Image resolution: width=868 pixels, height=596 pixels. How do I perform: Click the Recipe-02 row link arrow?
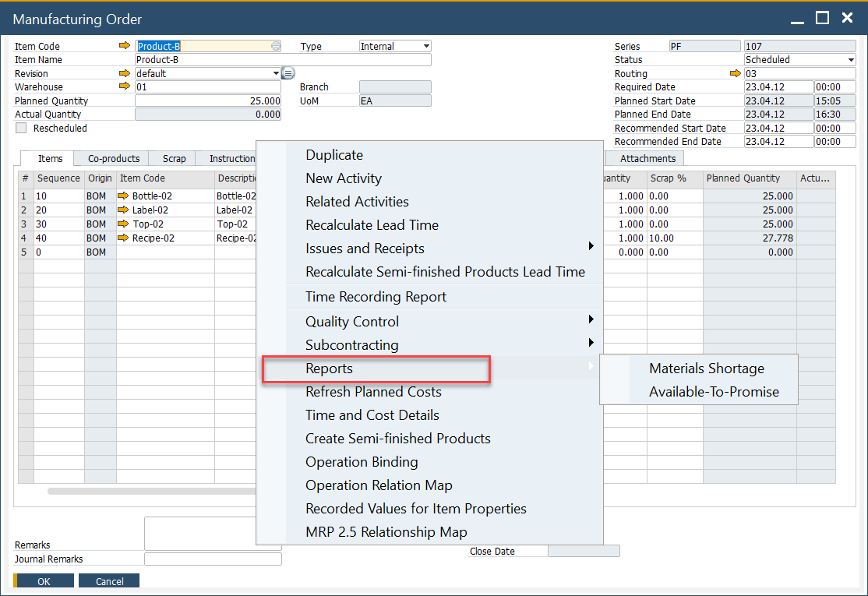click(x=123, y=238)
